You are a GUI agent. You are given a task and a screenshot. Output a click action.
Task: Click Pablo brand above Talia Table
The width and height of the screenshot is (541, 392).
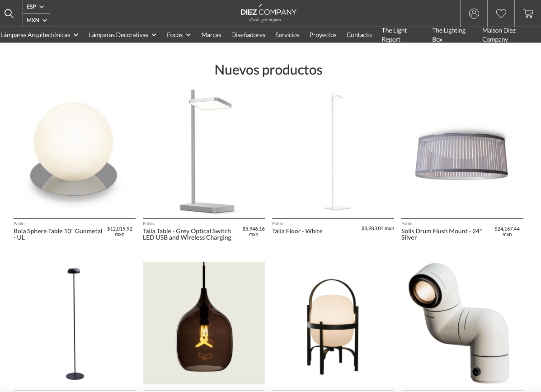(148, 224)
